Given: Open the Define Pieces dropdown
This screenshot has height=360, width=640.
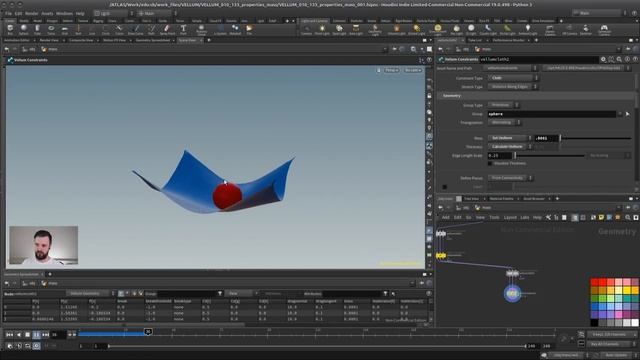Looking at the screenshot, I should tap(510, 178).
